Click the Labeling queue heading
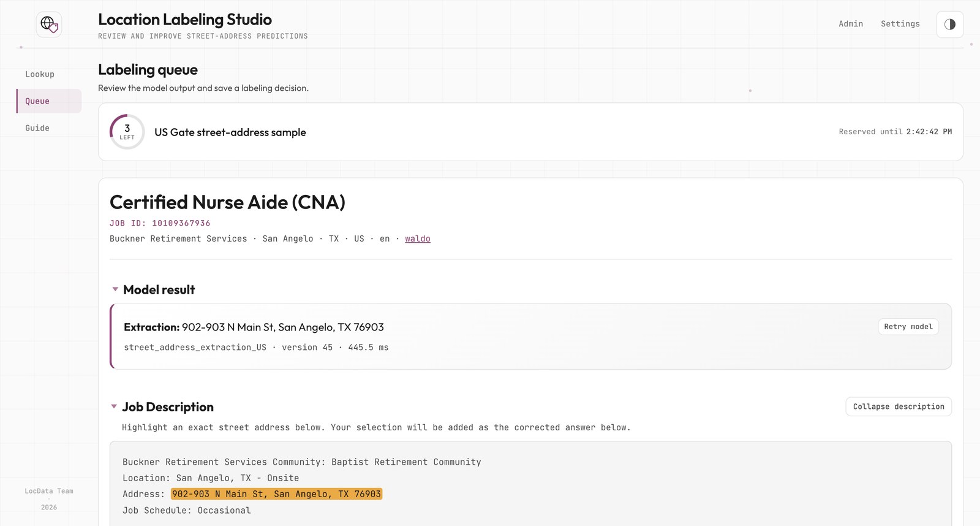Screen dimensions: 980x526 pyautogui.click(x=148, y=70)
